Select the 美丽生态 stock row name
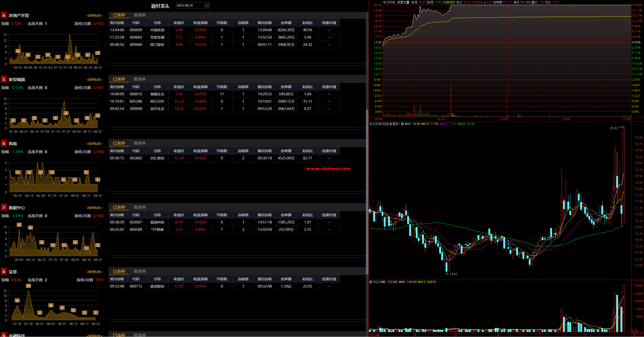 (x=157, y=94)
